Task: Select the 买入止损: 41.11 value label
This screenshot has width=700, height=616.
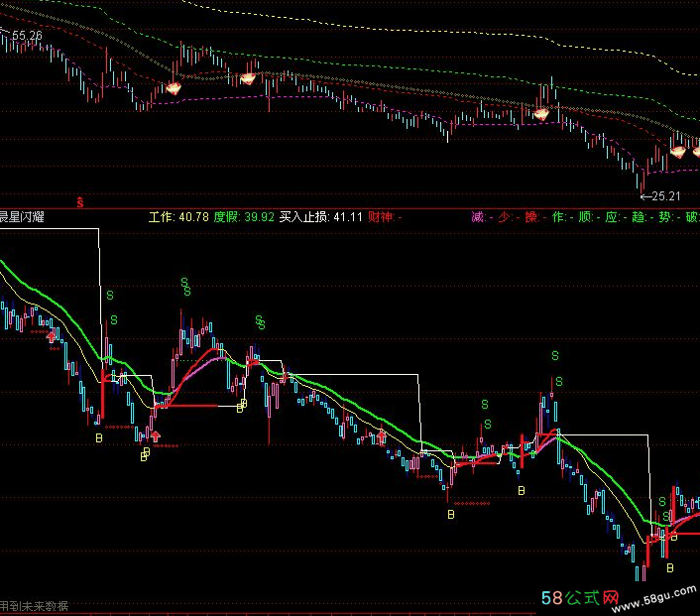Action: (320, 216)
